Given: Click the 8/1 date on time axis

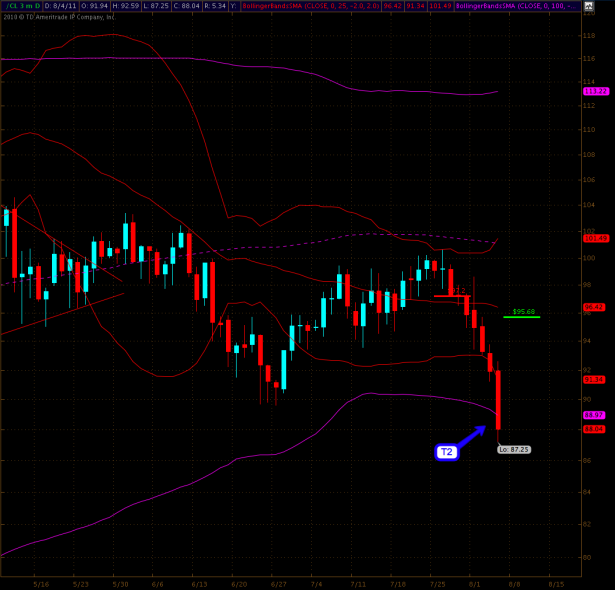Looking at the screenshot, I should pos(477,583).
